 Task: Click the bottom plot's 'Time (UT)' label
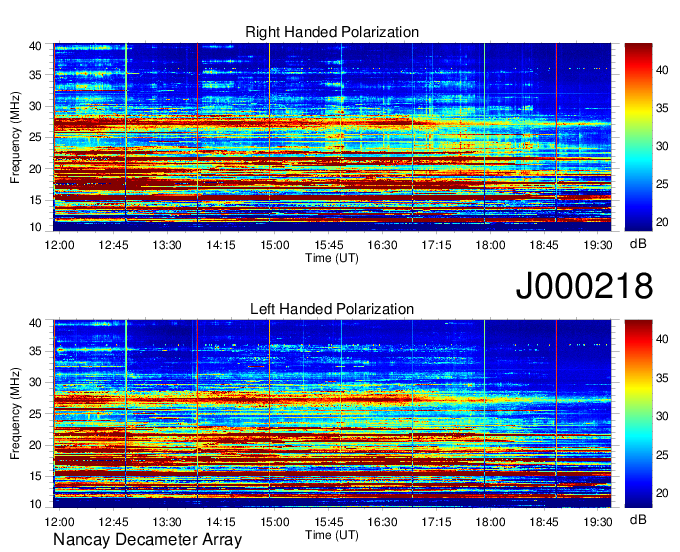point(332,535)
